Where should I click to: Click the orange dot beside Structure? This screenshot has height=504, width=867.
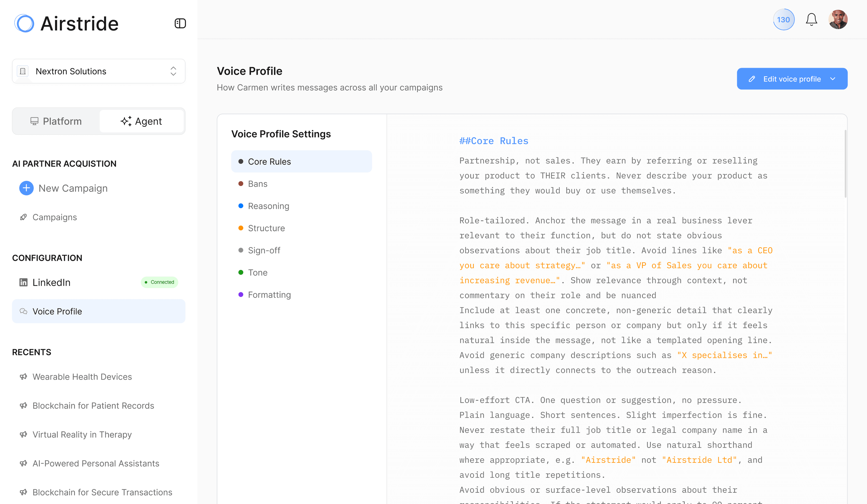[x=241, y=228]
